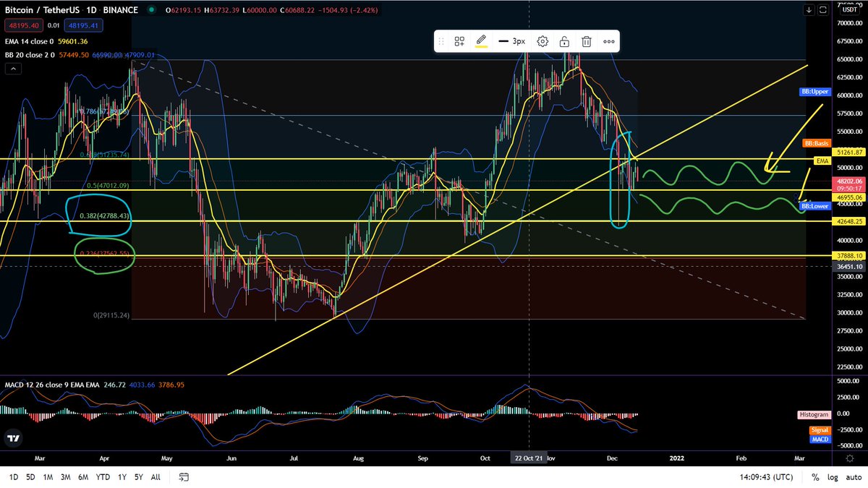Click the 0(29115.24) Fibonacci level label

[111, 315]
